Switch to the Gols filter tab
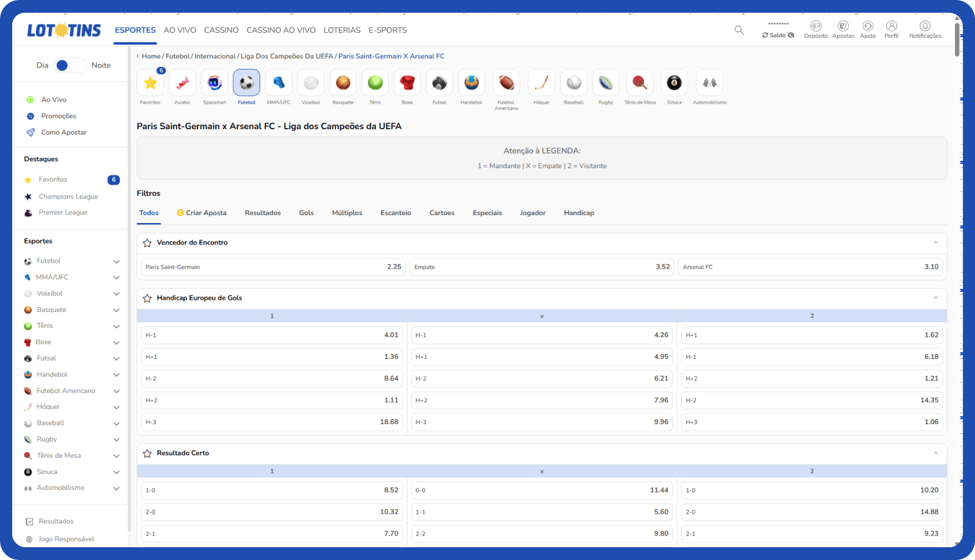Image resolution: width=975 pixels, height=560 pixels. coord(307,213)
